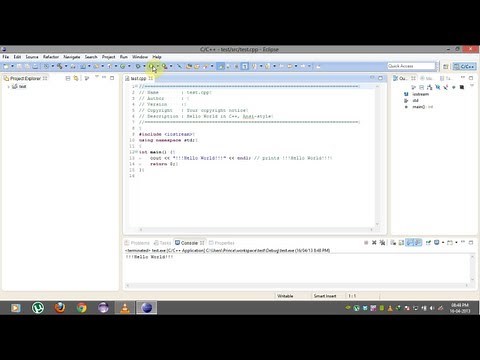Maximize the Outline panel
Viewport: 480px width, 360px height.
coord(471,78)
